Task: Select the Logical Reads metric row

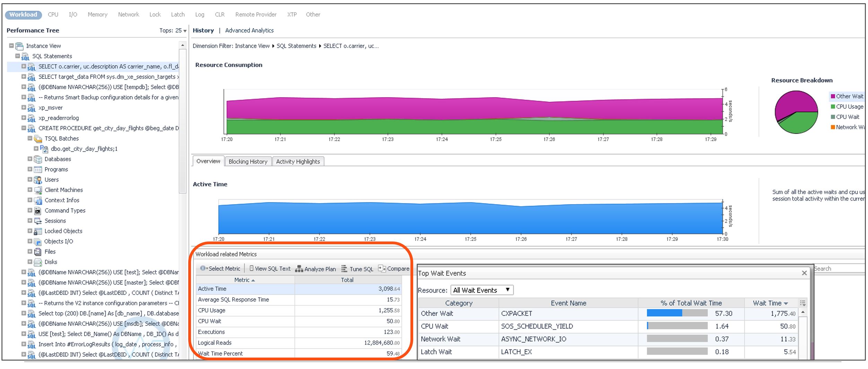Action: [299, 343]
